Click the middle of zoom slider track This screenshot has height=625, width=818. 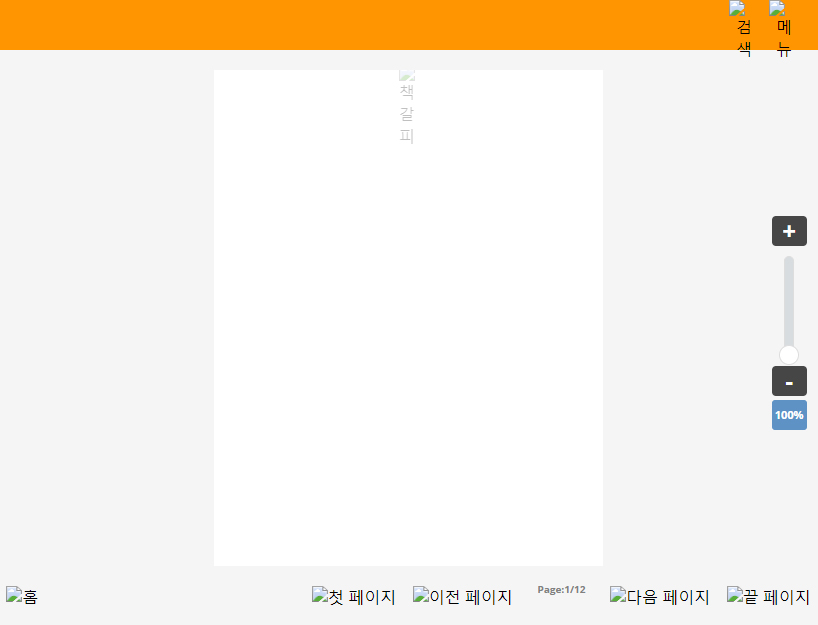click(789, 305)
